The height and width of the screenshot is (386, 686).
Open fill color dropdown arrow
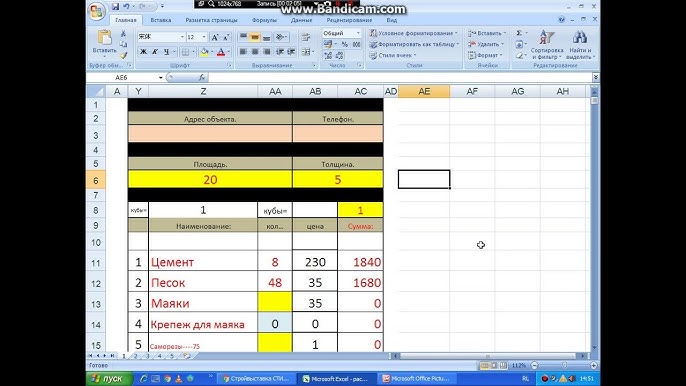pyautogui.click(x=212, y=52)
